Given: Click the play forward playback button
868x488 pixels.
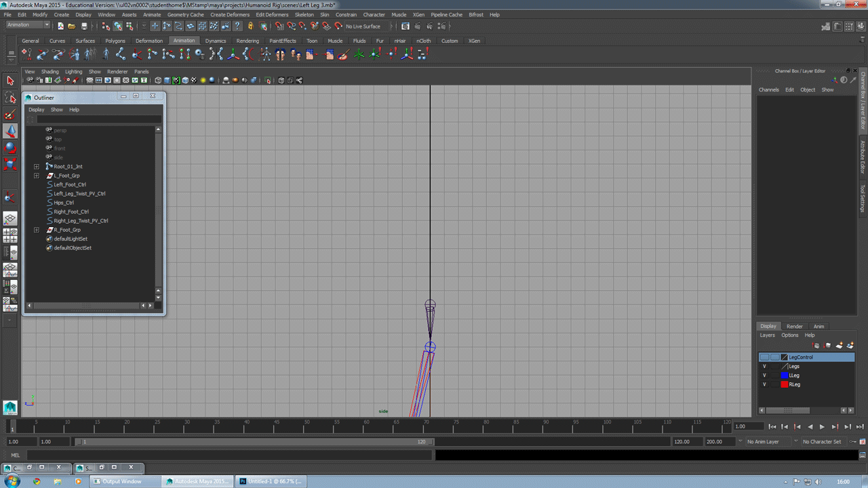Looking at the screenshot, I should tap(822, 428).
